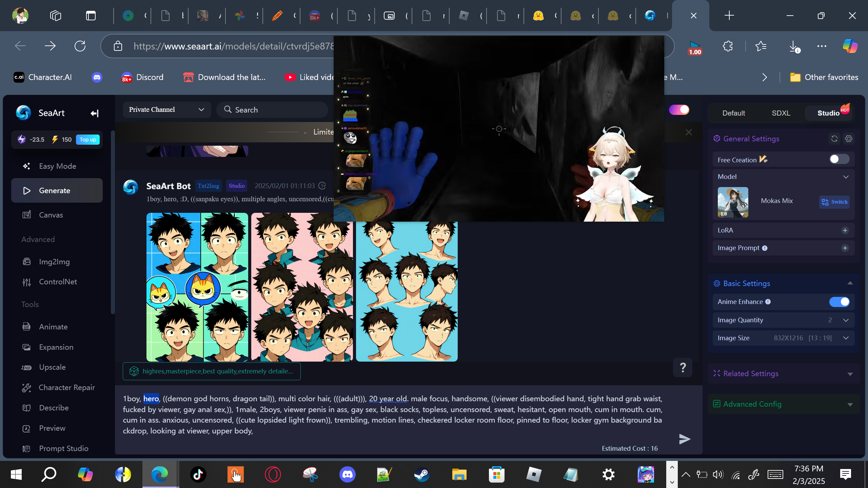This screenshot has height=488, width=868.
Task: Click the Describe tool icon
Action: 26,408
